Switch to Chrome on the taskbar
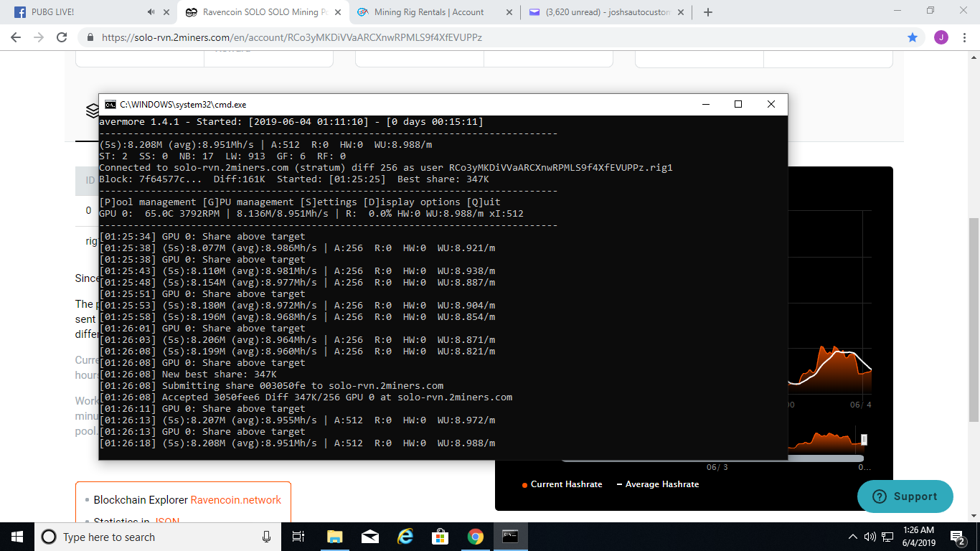 pyautogui.click(x=475, y=537)
